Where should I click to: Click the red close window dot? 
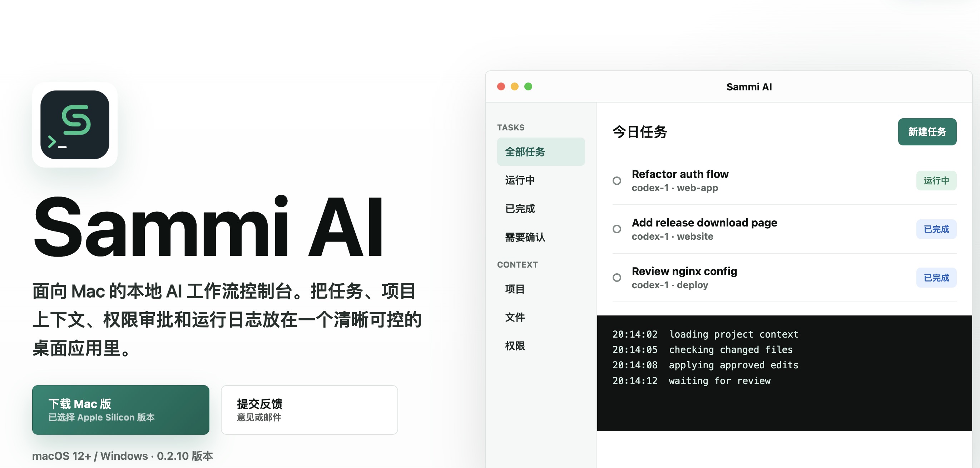501,87
